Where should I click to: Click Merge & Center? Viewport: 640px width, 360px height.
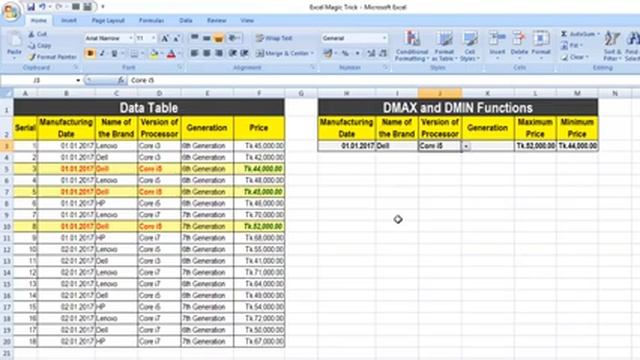click(x=283, y=53)
